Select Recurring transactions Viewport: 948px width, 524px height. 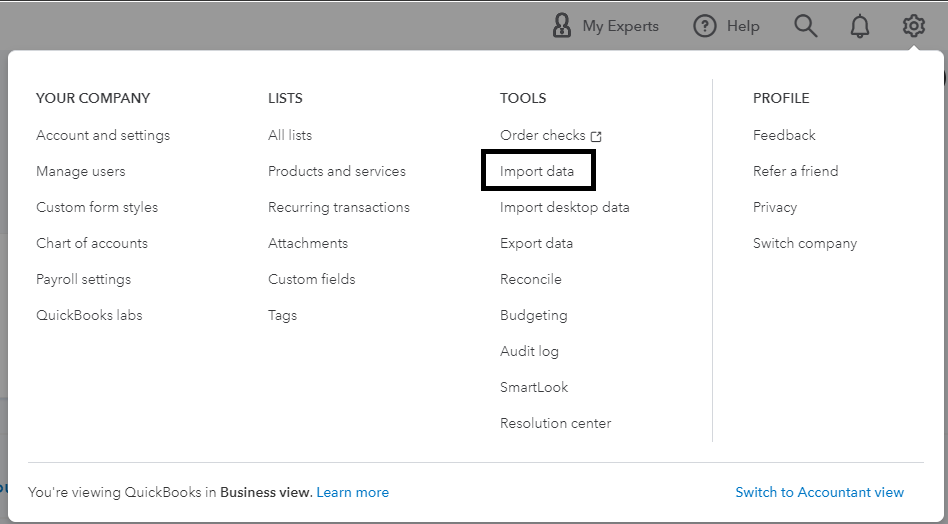[x=339, y=207]
